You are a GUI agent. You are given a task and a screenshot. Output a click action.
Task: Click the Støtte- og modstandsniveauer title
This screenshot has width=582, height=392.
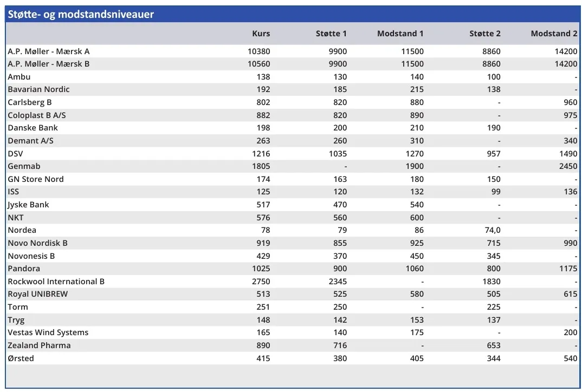tap(81, 15)
